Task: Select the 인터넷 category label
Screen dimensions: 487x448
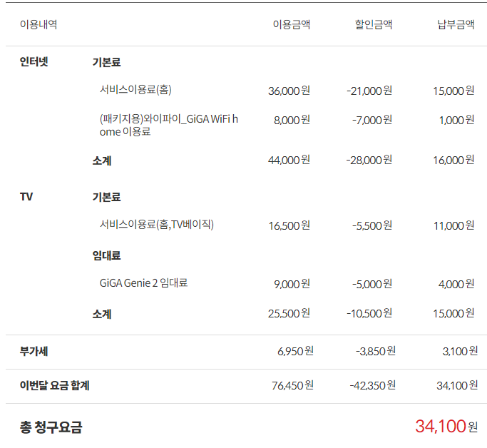Action: pos(34,61)
